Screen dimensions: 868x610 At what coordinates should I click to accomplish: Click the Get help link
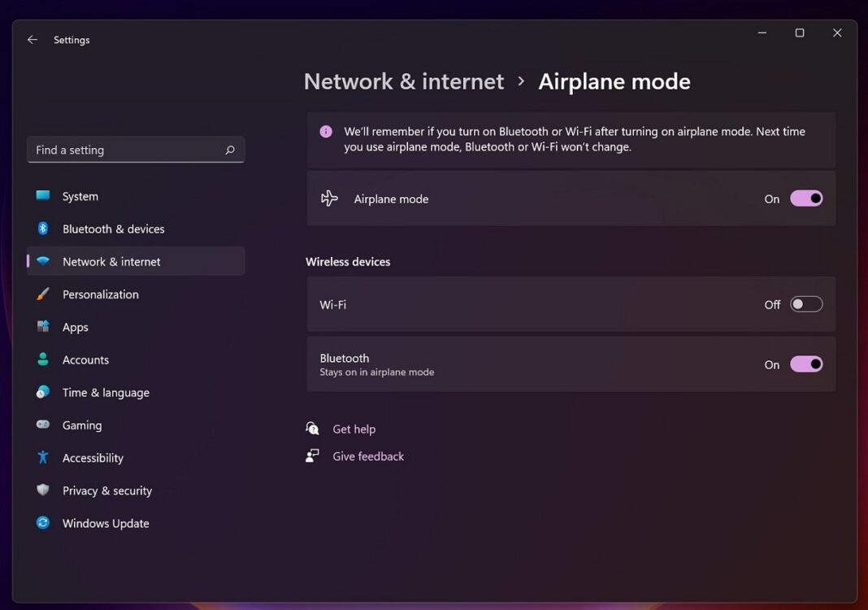pyautogui.click(x=354, y=429)
